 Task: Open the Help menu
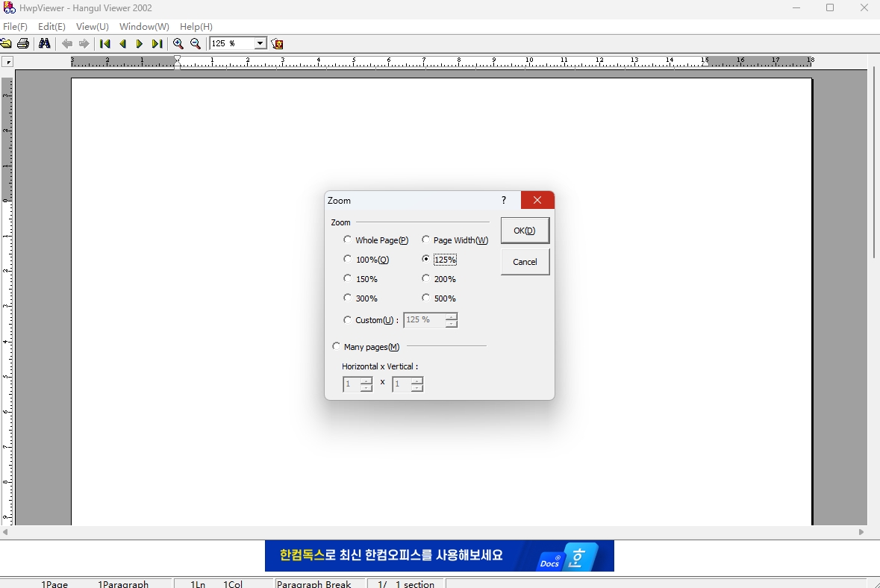tap(196, 26)
